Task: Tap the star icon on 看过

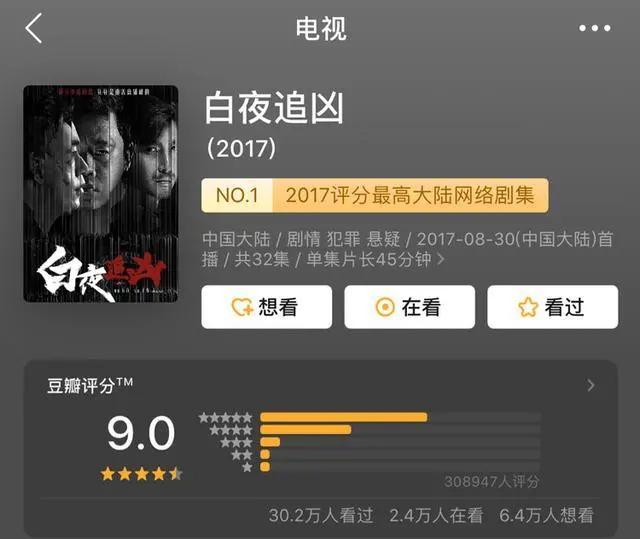Action: point(528,307)
